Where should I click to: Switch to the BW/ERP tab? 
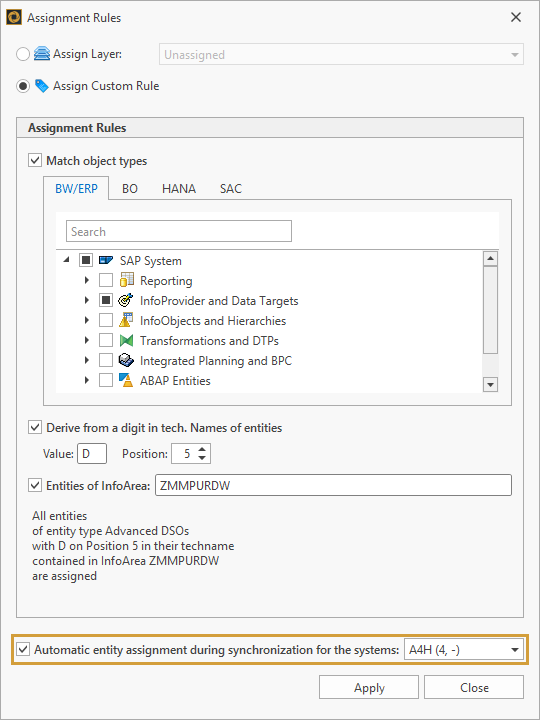click(x=76, y=188)
